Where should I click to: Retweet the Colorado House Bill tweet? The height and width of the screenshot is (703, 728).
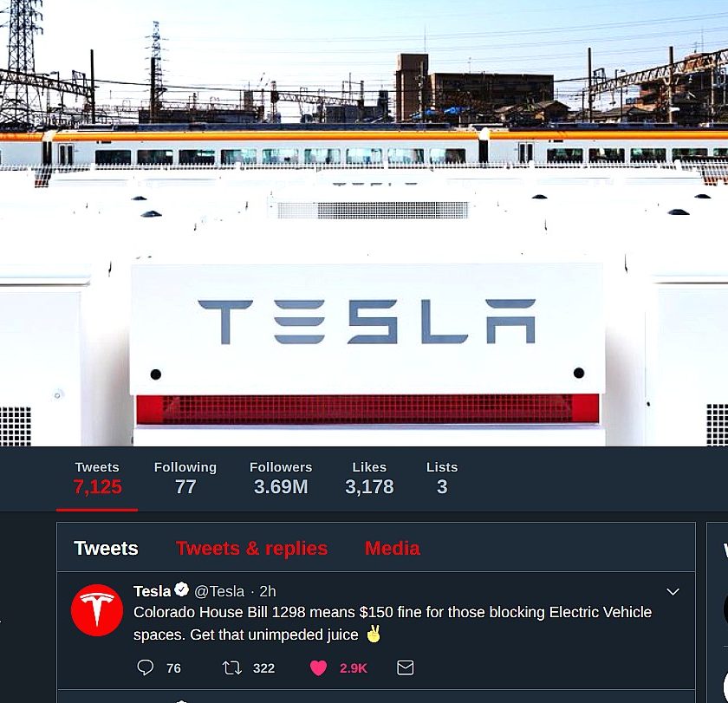(231, 667)
